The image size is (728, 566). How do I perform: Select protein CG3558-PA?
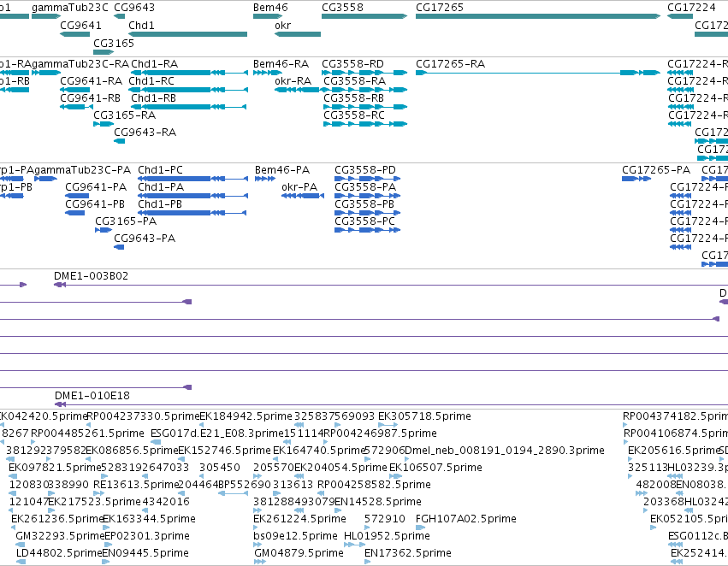click(x=368, y=196)
